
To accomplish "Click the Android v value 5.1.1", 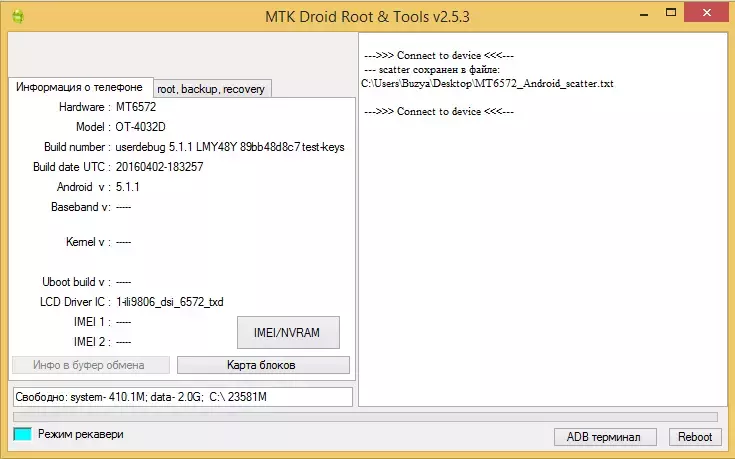I will tap(128, 187).
